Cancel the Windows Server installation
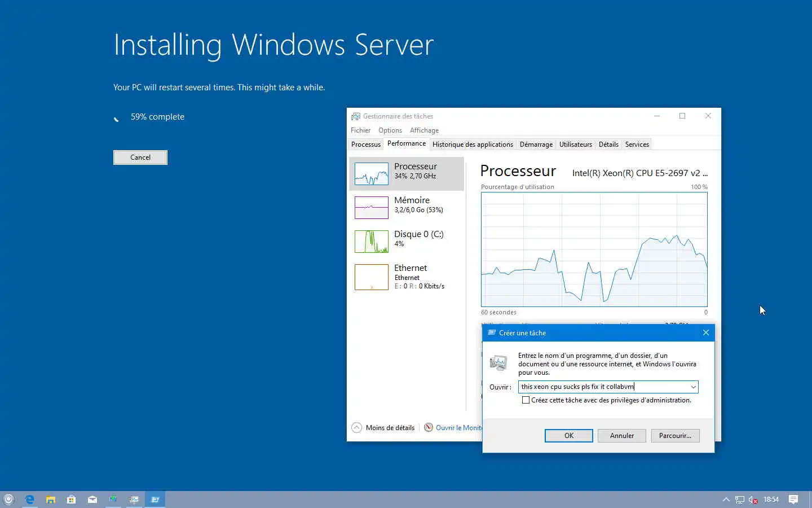This screenshot has width=812, height=508. [x=140, y=157]
